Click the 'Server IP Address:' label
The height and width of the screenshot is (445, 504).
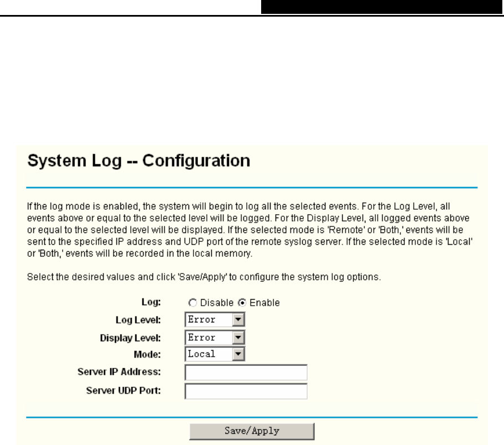tap(119, 372)
